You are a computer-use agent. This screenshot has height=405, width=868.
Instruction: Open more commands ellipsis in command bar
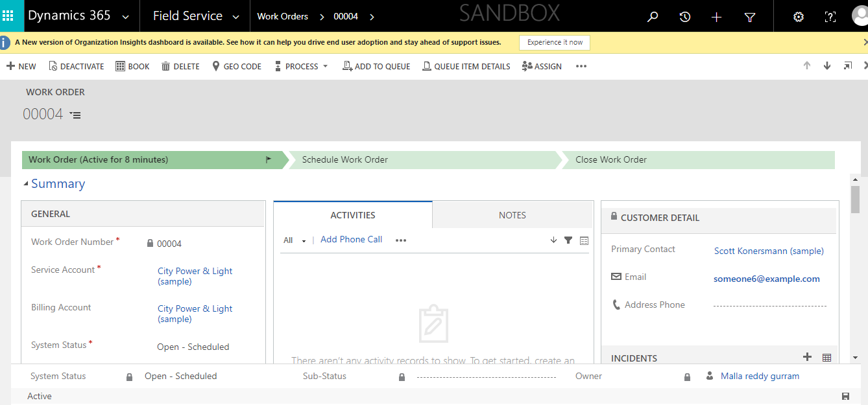tap(581, 66)
